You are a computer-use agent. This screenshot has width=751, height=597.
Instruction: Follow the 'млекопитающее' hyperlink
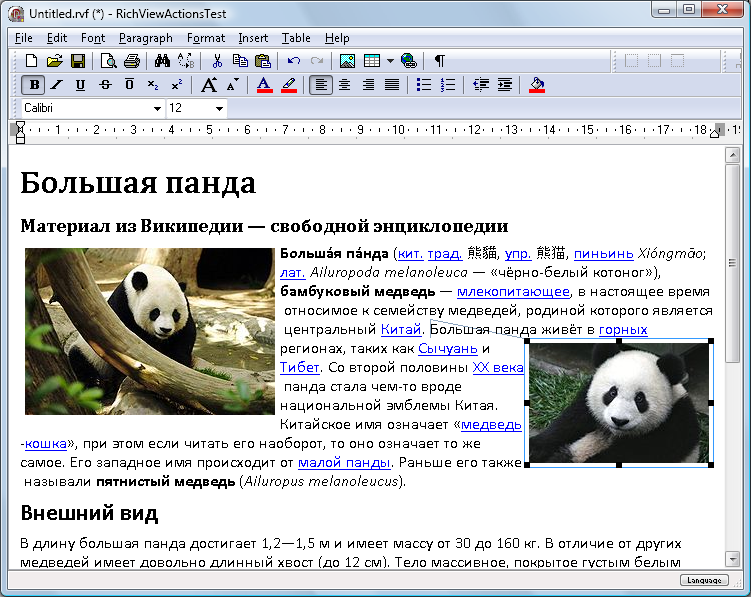pos(512,292)
